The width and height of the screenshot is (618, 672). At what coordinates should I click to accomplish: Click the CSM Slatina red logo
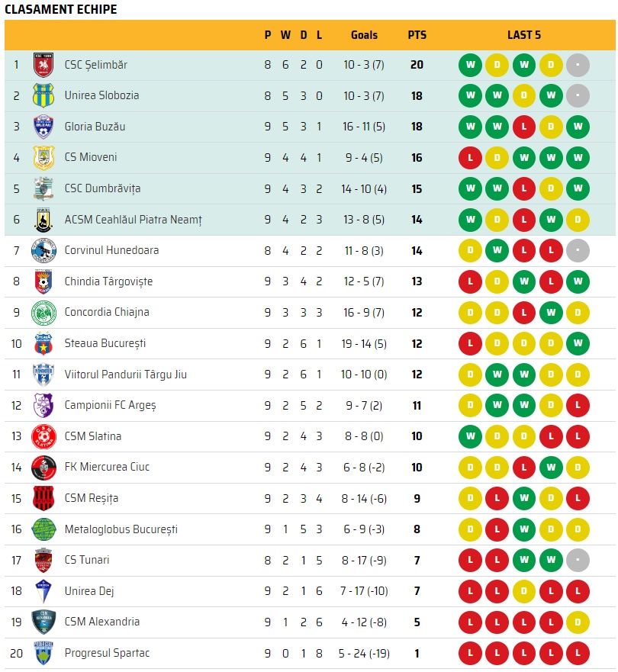point(43,436)
